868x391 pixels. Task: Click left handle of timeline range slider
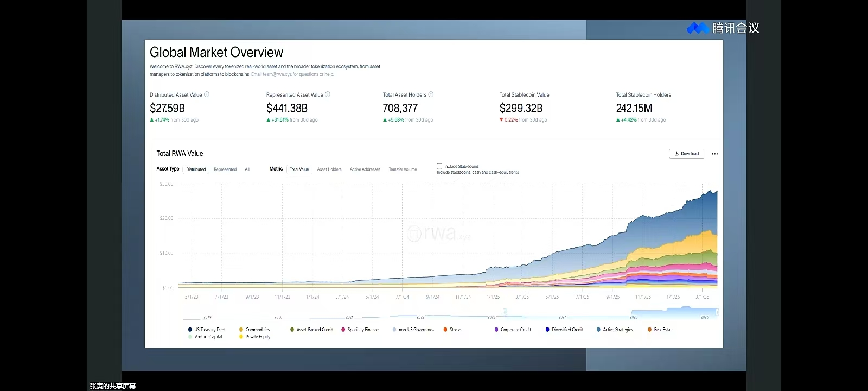[505, 312]
